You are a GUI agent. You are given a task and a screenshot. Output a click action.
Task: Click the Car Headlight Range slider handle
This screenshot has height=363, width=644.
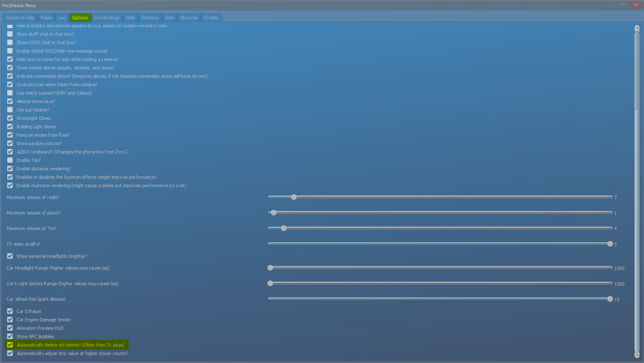(x=270, y=268)
